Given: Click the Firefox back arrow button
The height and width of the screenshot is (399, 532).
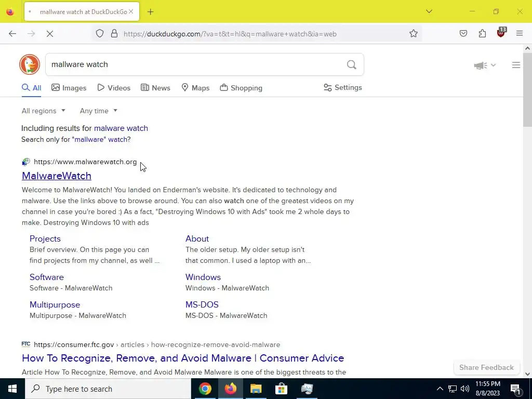Looking at the screenshot, I should pyautogui.click(x=12, y=34).
